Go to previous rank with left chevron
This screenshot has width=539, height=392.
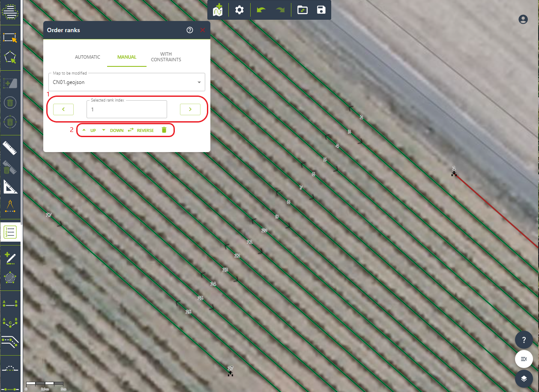pyautogui.click(x=63, y=109)
